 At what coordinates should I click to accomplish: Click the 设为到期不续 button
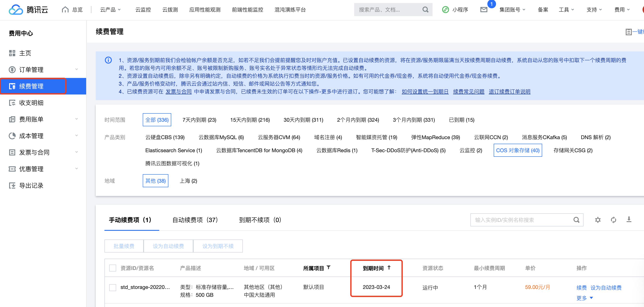click(x=218, y=246)
